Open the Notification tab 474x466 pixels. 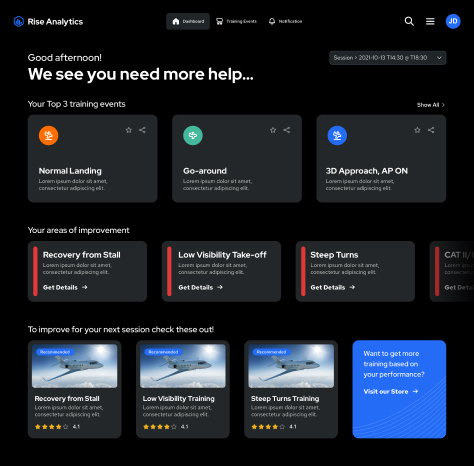coord(285,21)
